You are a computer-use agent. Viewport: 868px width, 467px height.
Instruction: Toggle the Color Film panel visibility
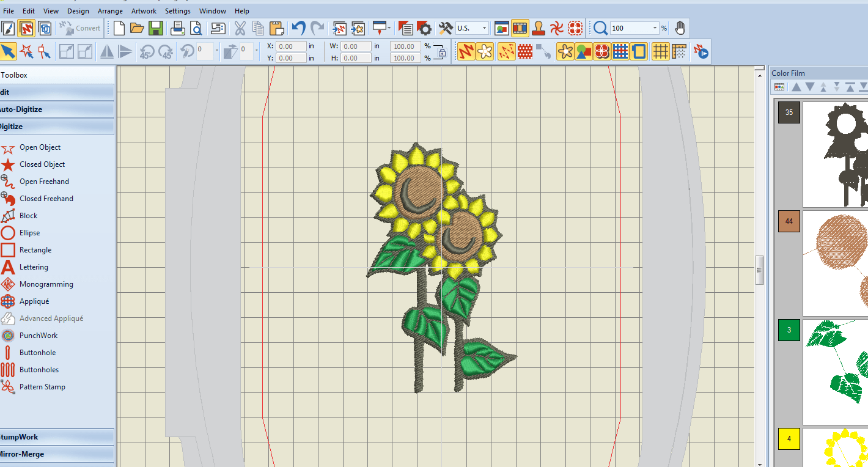click(x=520, y=28)
